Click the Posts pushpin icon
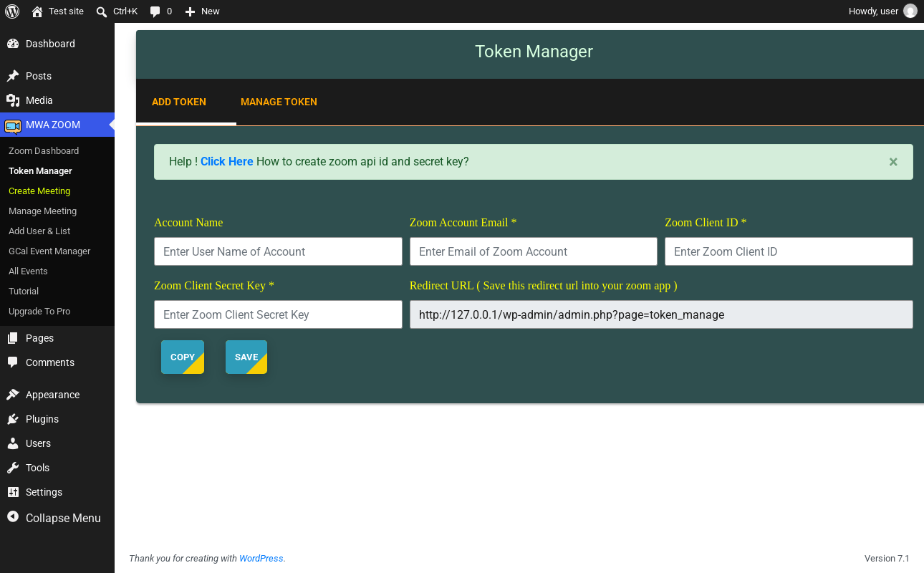The height and width of the screenshot is (573, 924). point(13,76)
